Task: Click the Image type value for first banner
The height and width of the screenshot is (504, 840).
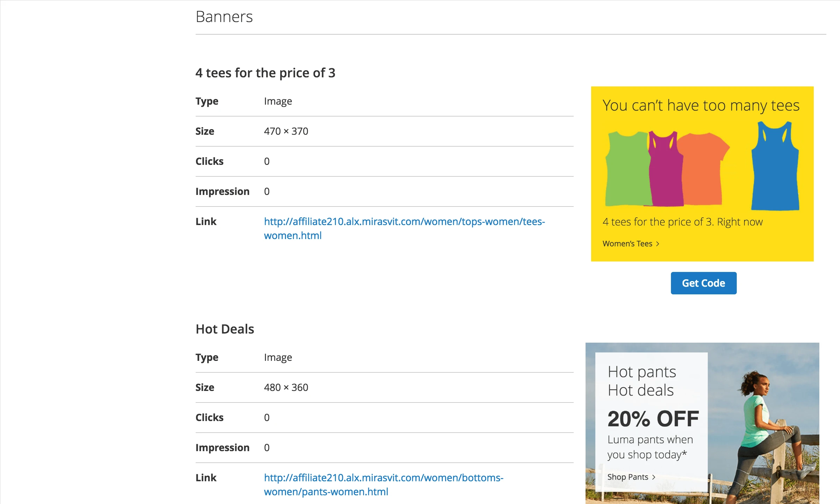Action: [278, 101]
